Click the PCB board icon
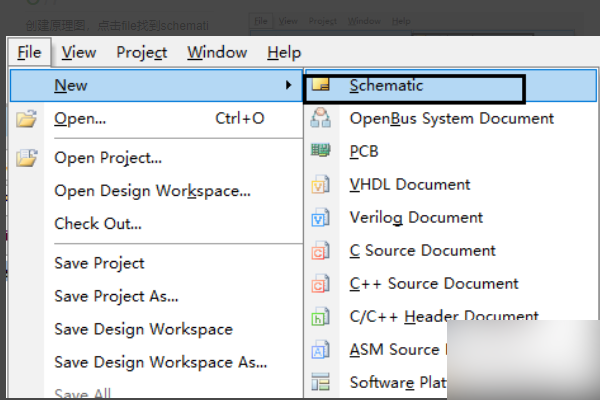The height and width of the screenshot is (400, 600). coord(321,152)
